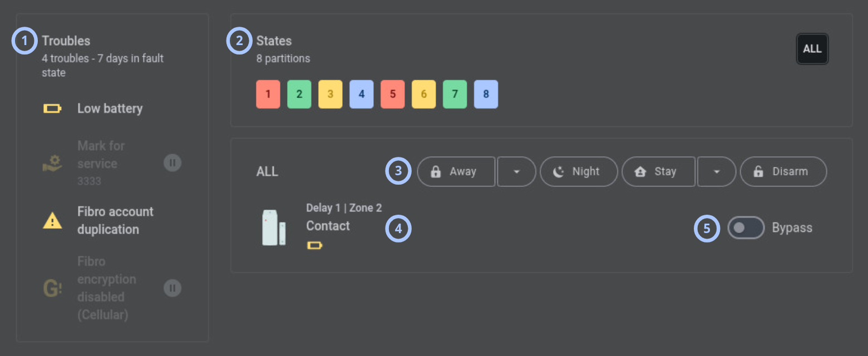The width and height of the screenshot is (868, 356).
Task: Select blue partition 8 tile
Action: 486,94
